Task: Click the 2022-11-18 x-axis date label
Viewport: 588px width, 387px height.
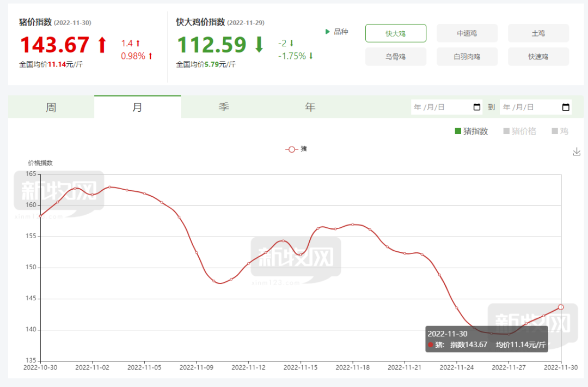Action: [x=352, y=367]
